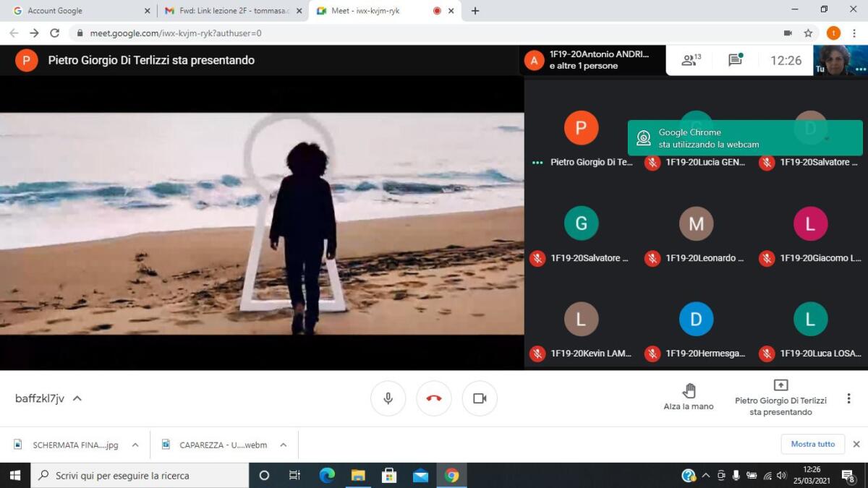The height and width of the screenshot is (488, 868).
Task: Open the dropdown arrow for SCHERMATA FINA....jpg download
Action: coord(135,445)
